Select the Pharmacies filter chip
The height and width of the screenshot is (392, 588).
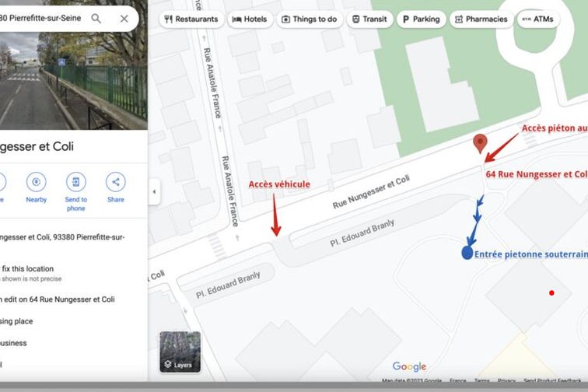click(481, 19)
